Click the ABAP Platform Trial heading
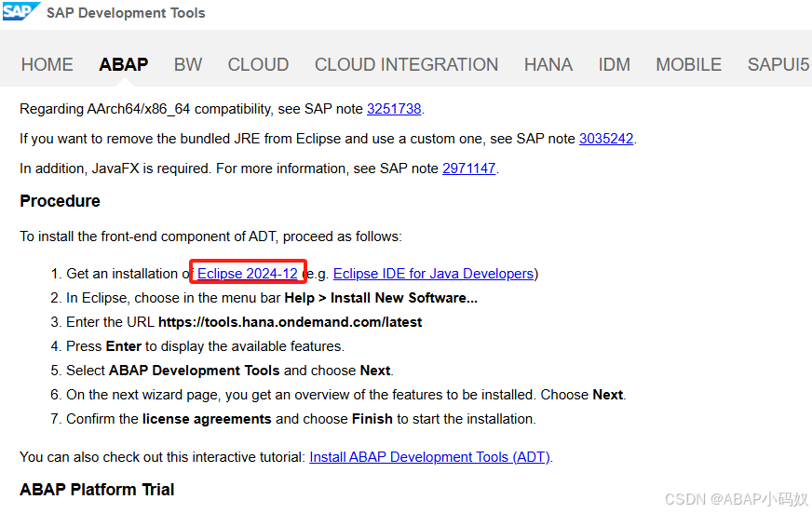This screenshot has width=812, height=513. (97, 490)
